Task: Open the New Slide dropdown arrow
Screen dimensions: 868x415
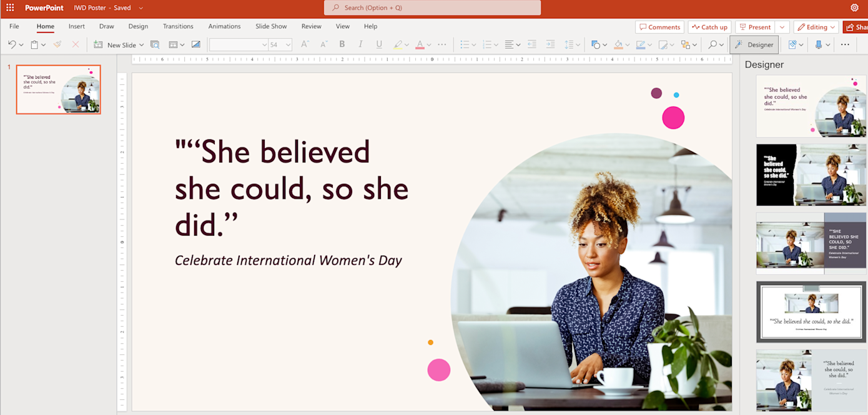Action: pyautogui.click(x=142, y=44)
